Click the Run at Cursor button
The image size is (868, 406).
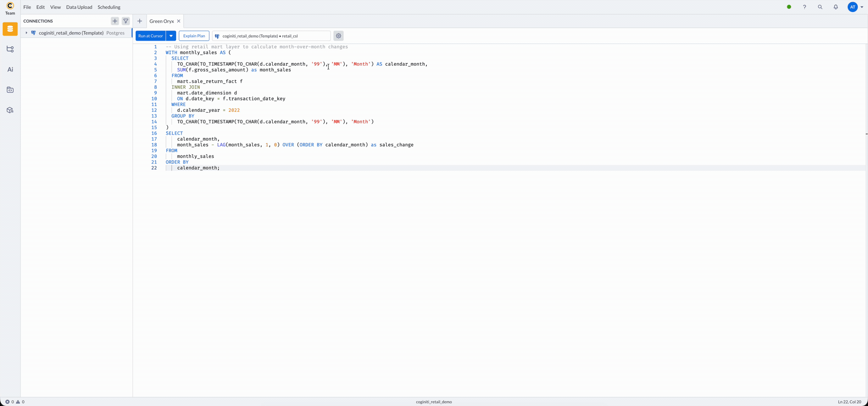point(150,36)
